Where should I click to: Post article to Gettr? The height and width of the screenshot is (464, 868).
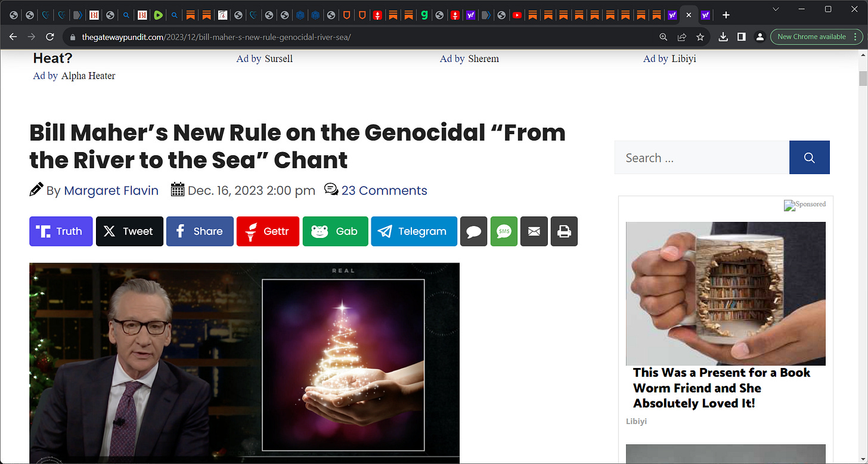coord(268,231)
